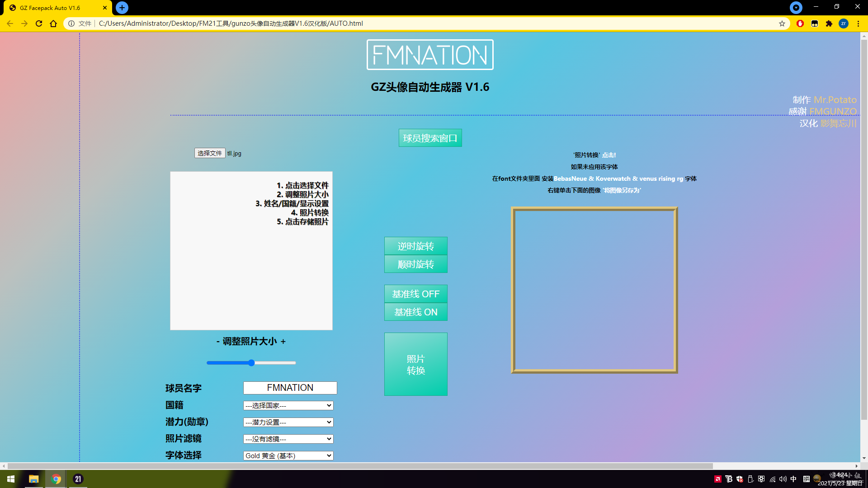868x488 pixels.
Task: Click the Mr.Potato credit text
Action: click(x=835, y=99)
